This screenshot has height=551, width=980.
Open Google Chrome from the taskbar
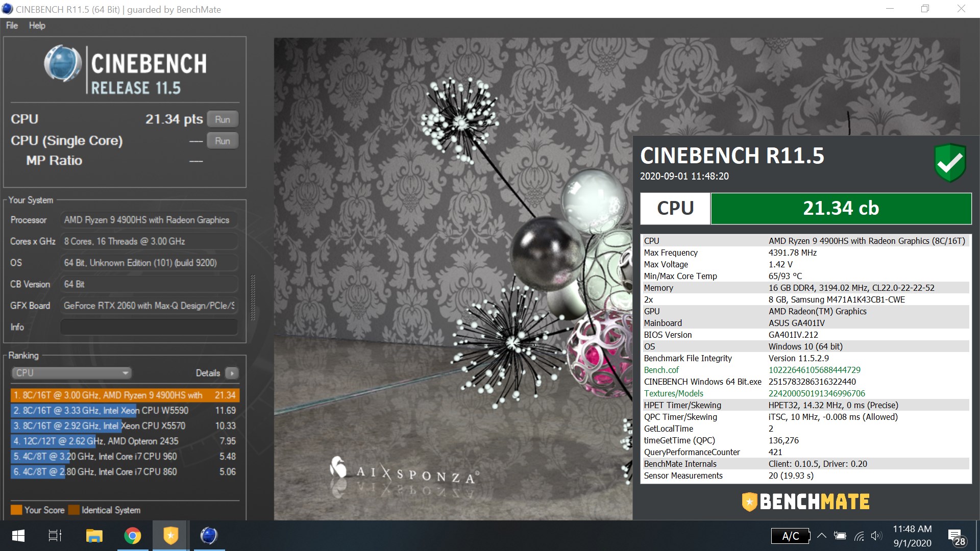tap(133, 536)
